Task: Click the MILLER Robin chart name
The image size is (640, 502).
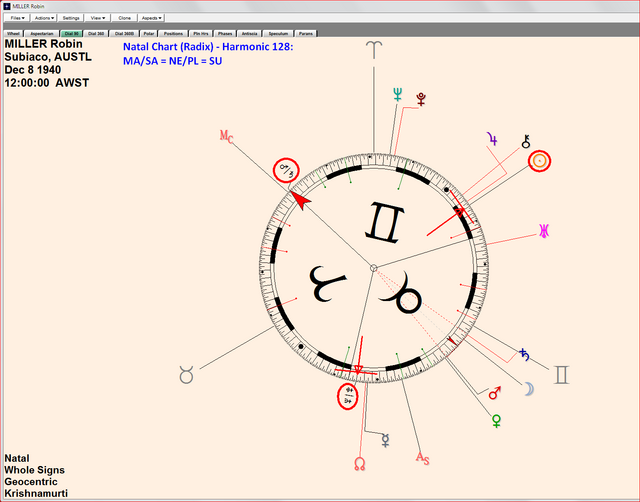Action: pos(43,44)
